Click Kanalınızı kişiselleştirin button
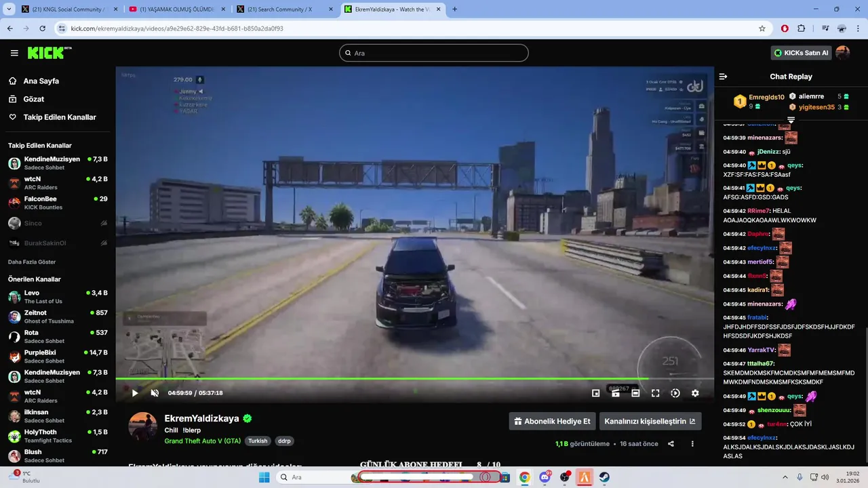This screenshot has width=868, height=488. click(650, 421)
